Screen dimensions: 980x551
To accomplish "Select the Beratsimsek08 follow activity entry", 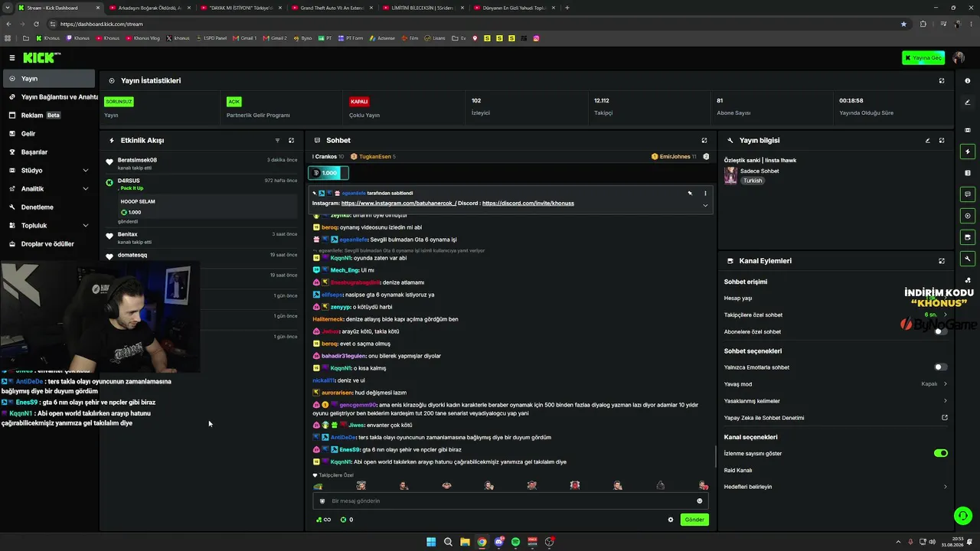I will pyautogui.click(x=202, y=163).
